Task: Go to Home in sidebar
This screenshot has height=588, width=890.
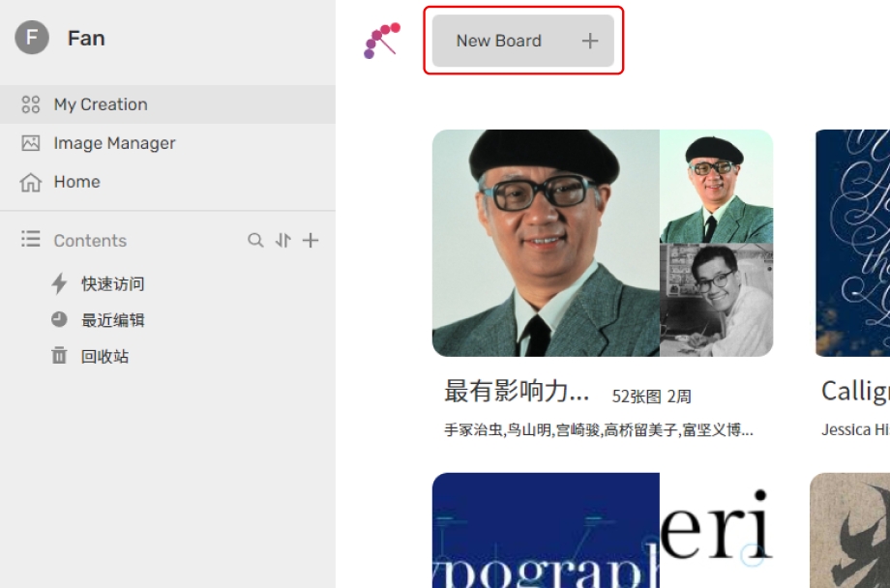Action: tap(76, 182)
